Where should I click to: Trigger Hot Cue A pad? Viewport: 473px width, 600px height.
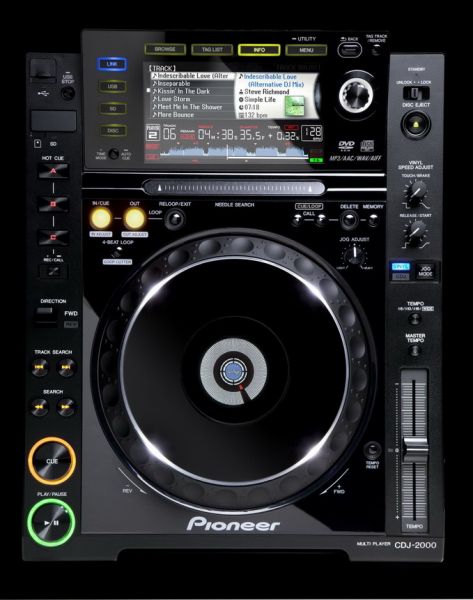click(53, 171)
